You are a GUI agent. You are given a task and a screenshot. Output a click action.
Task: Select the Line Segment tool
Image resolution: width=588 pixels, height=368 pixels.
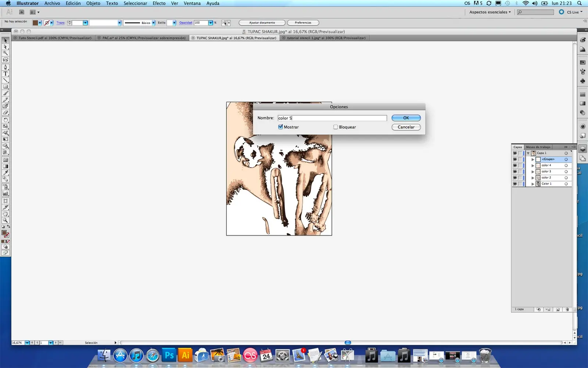(x=6, y=80)
